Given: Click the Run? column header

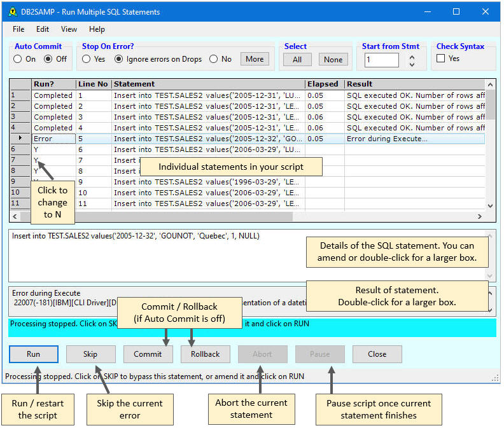Looking at the screenshot, I should 53,84.
